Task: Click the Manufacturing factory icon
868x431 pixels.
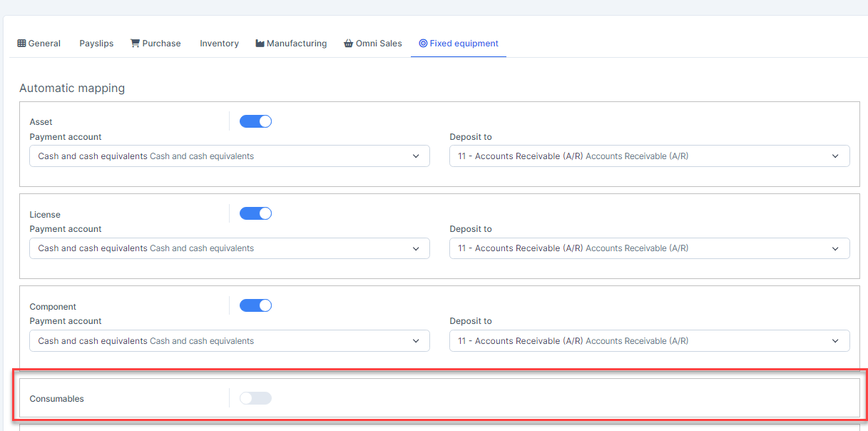Action: [260, 44]
